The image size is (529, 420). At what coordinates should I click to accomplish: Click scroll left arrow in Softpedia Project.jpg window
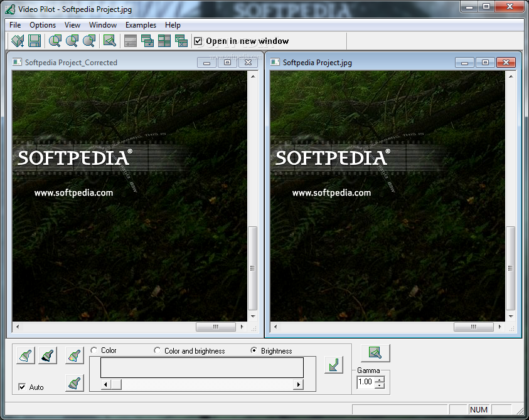tap(275, 327)
